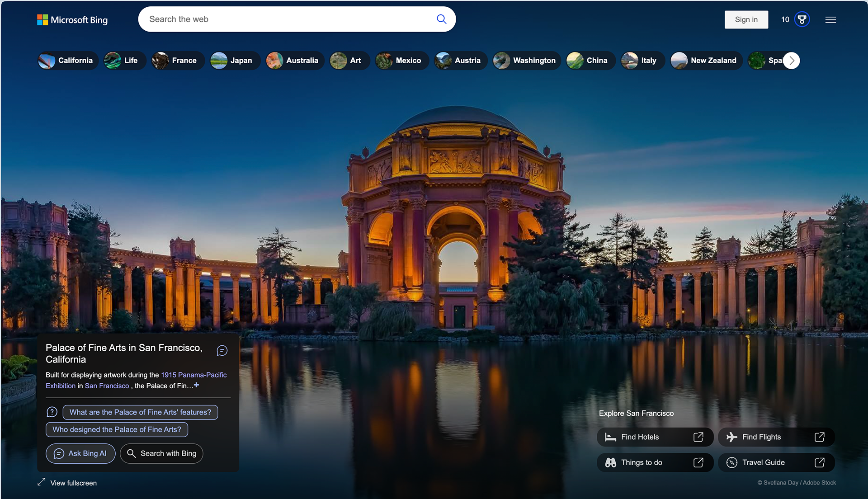Image resolution: width=868 pixels, height=499 pixels.
Task: Click the question mark icon near suggestions
Action: [x=52, y=412]
